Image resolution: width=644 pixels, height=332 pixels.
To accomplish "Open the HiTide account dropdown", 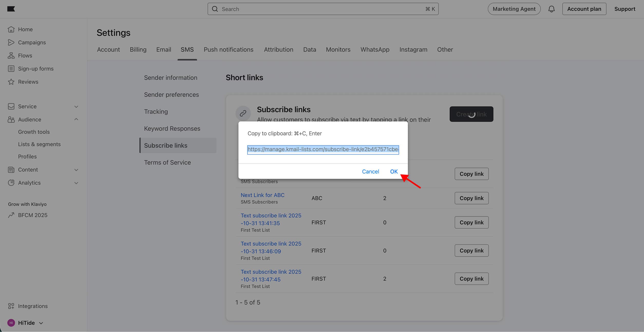I will click(26, 323).
